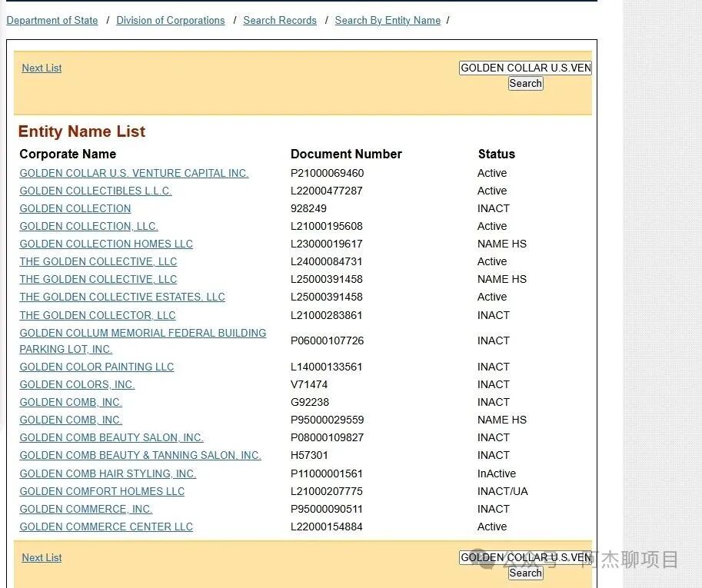This screenshot has height=588, width=702.
Task: Click the top Next List link
Action: coord(41,68)
